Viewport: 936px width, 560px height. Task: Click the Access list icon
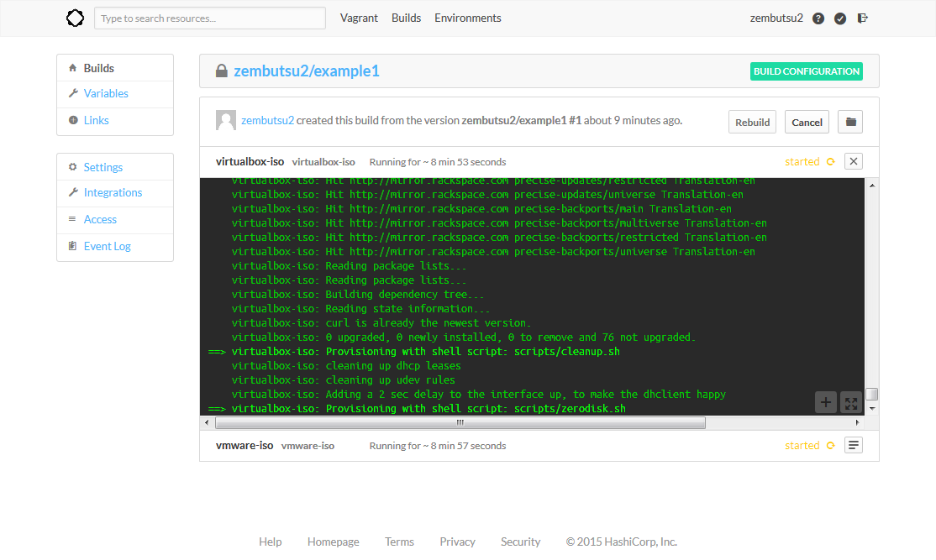[72, 219]
